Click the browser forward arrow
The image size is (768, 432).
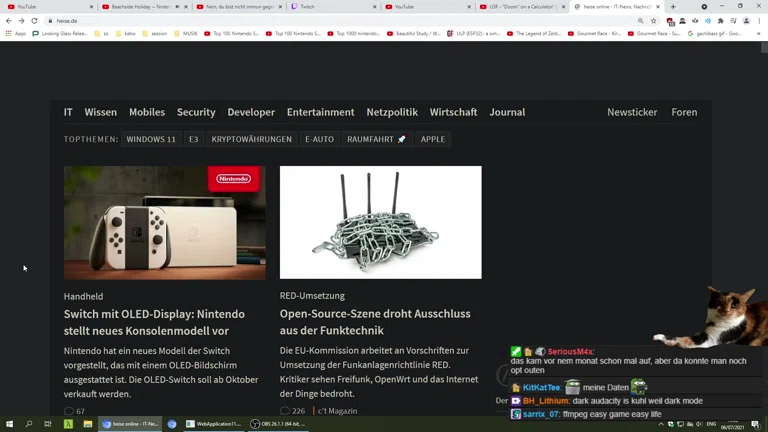point(22,21)
